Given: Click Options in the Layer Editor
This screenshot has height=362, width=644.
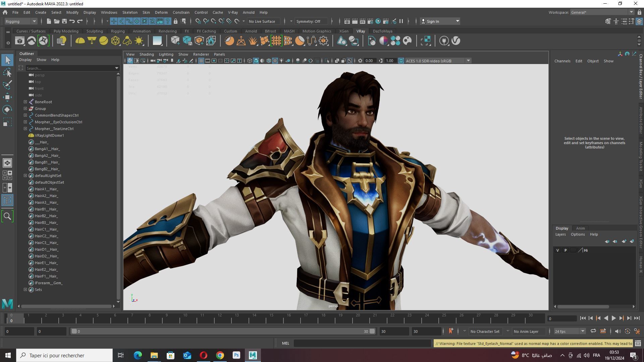Looking at the screenshot, I should click(x=578, y=235).
